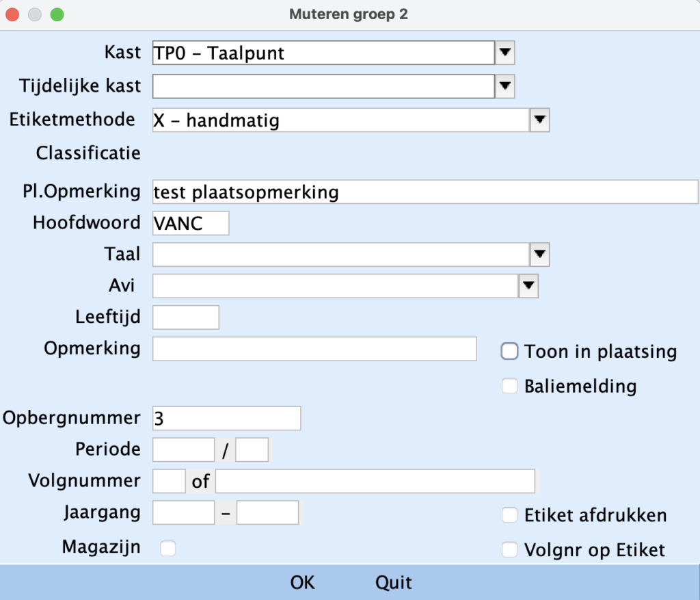Click the Opbergnummer field
The height and width of the screenshot is (600, 700).
pos(226,418)
